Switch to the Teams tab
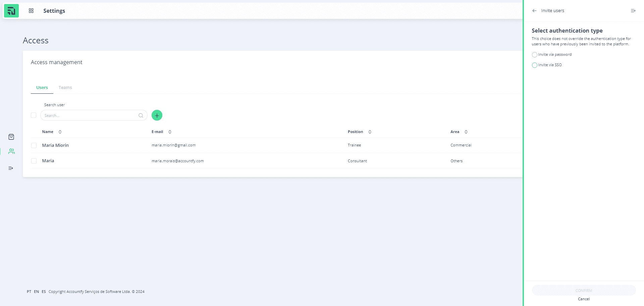 [x=65, y=88]
